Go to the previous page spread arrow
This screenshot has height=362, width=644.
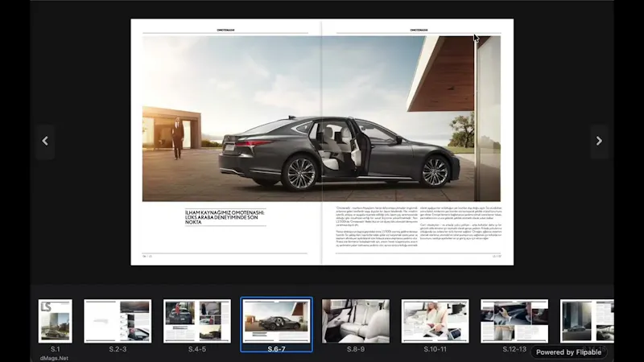tap(45, 142)
